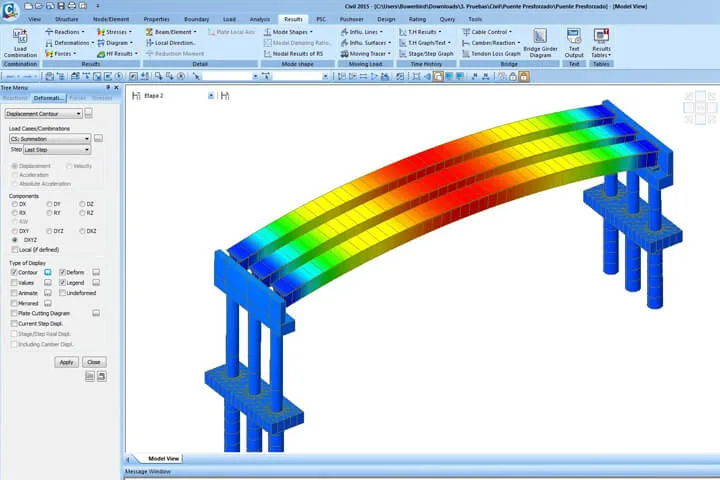Screen dimensions: 720x480
Task: Click the first empty toolbar input field
Action: click(230, 76)
